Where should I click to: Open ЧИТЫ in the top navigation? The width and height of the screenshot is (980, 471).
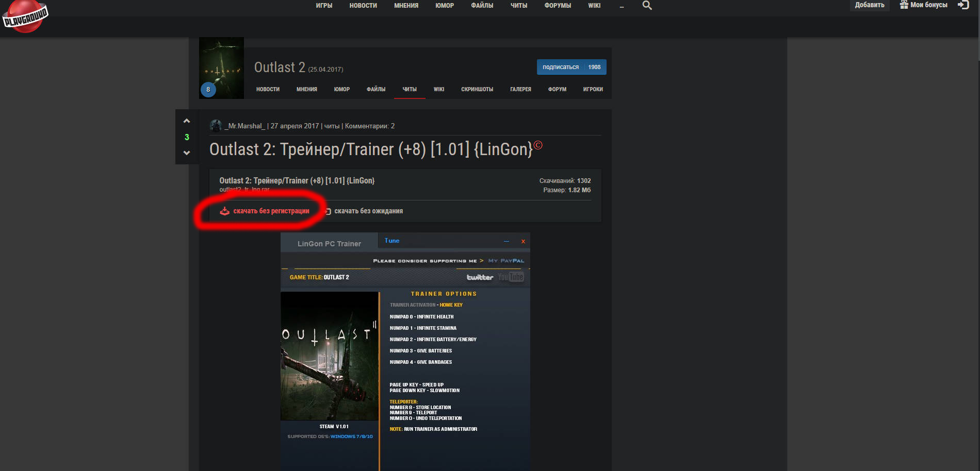click(x=519, y=6)
